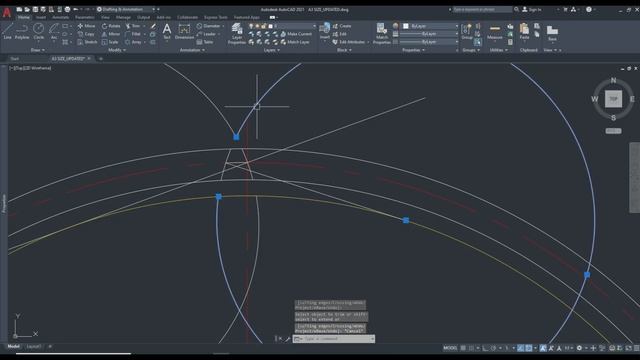Click the help search keyword field
This screenshot has width=640, height=360.
pyautogui.click(x=482, y=9)
